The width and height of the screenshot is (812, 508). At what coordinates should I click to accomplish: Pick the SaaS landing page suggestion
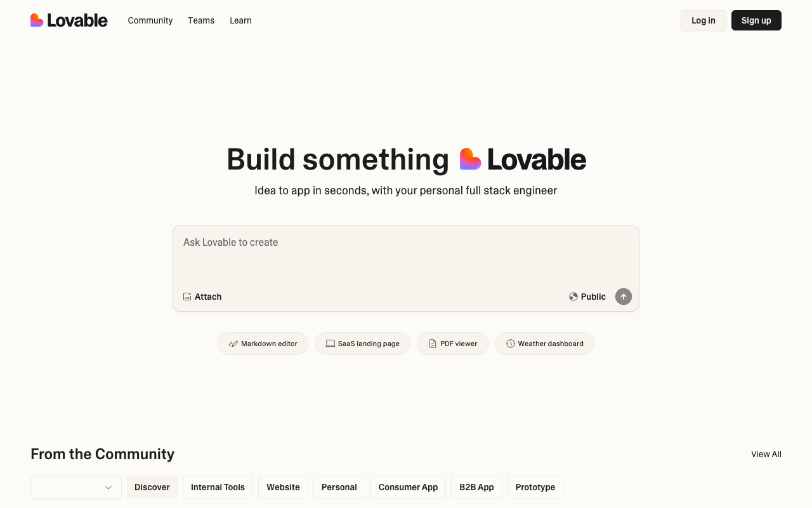coord(362,344)
